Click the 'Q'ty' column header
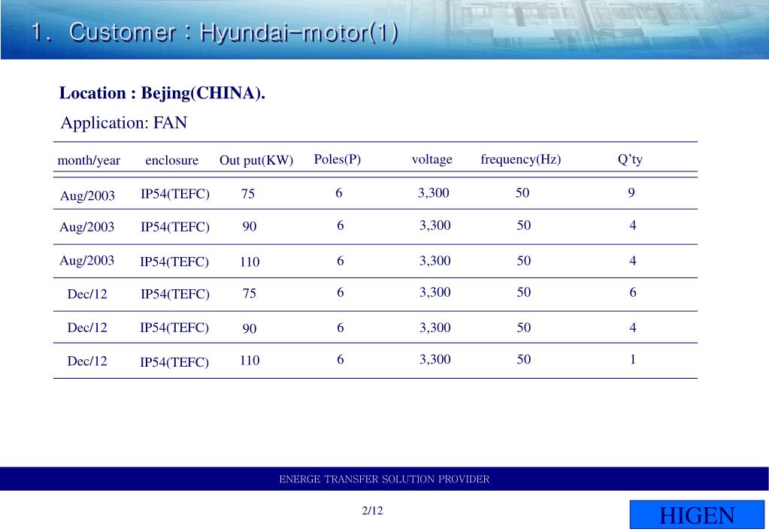This screenshot has width=769, height=532. (630, 159)
